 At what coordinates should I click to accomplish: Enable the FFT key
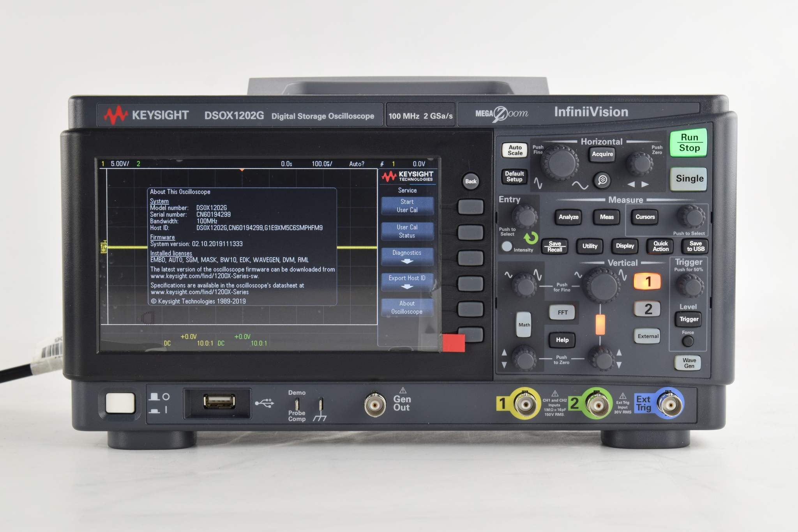tap(562, 313)
